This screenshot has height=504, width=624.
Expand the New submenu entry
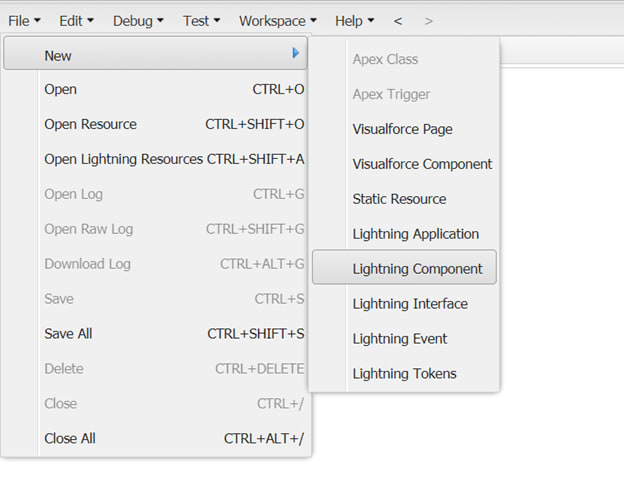155,54
